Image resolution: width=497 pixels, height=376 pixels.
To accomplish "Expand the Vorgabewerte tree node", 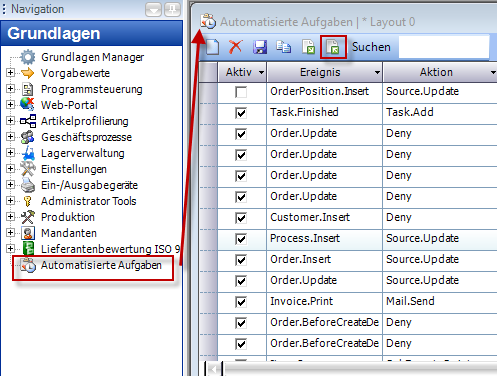I will (11, 73).
